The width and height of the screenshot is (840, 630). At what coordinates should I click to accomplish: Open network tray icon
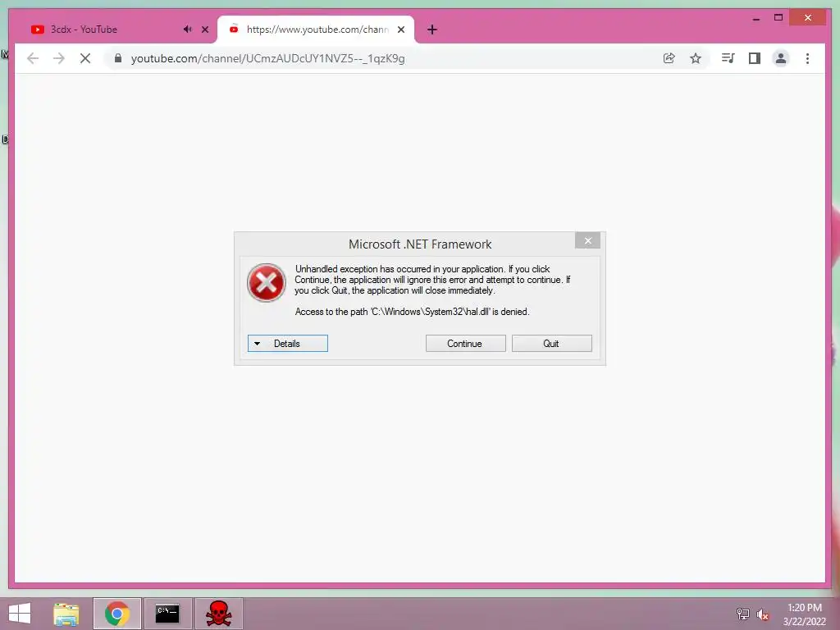click(743, 614)
